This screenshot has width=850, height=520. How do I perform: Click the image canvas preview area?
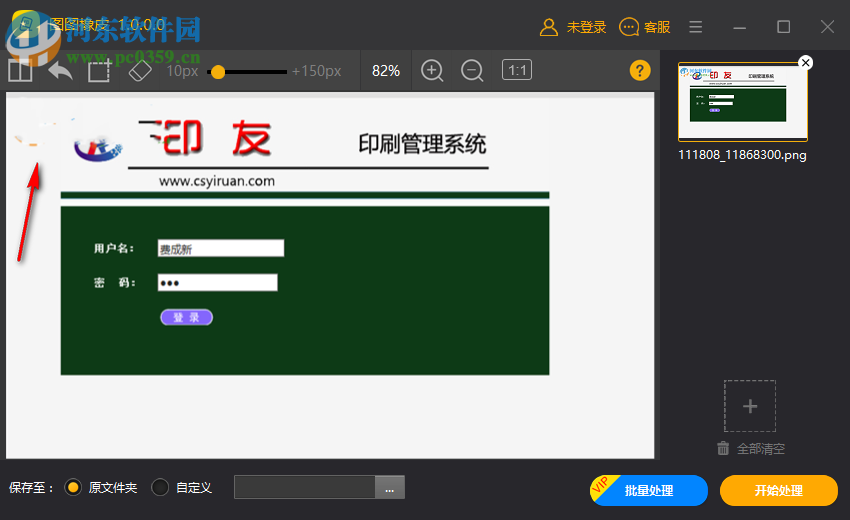coord(330,275)
